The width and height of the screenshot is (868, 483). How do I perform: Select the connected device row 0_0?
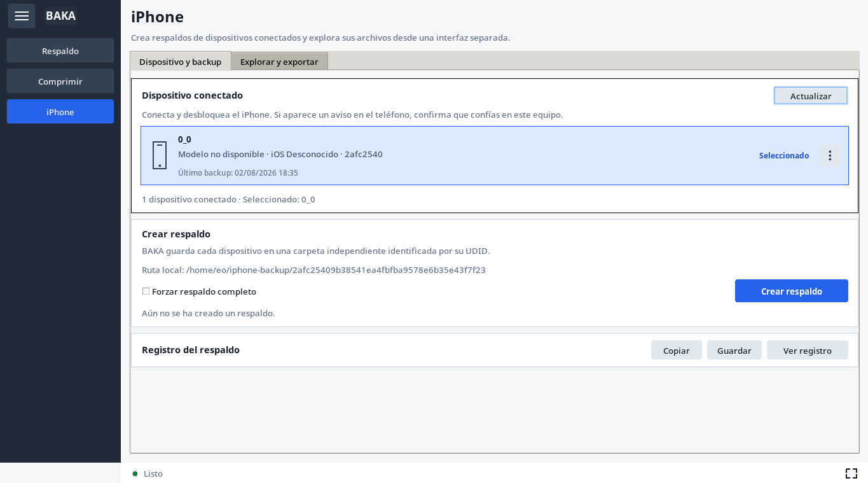495,155
